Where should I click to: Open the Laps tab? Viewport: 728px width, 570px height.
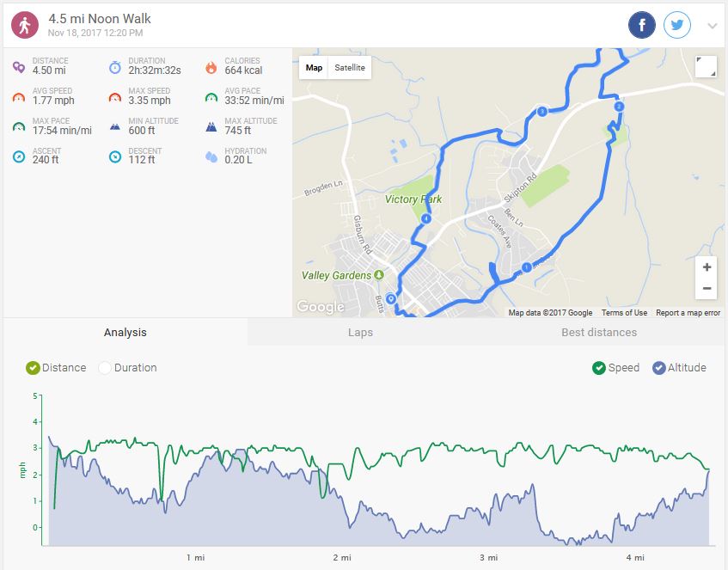point(360,333)
